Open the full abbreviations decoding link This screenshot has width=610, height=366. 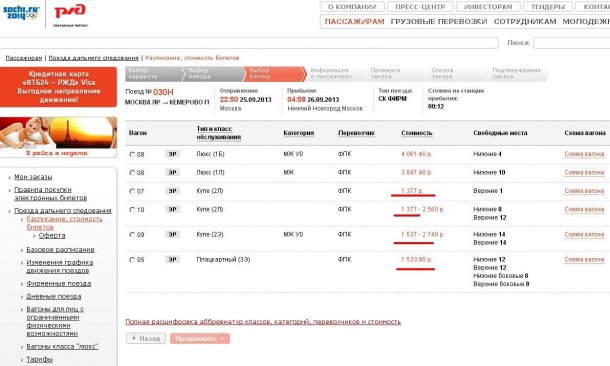(x=263, y=322)
